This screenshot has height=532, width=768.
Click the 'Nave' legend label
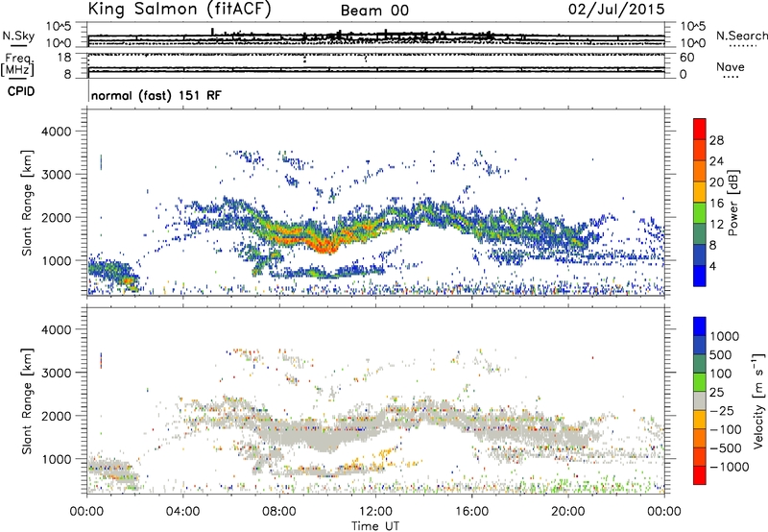pyautogui.click(x=731, y=67)
